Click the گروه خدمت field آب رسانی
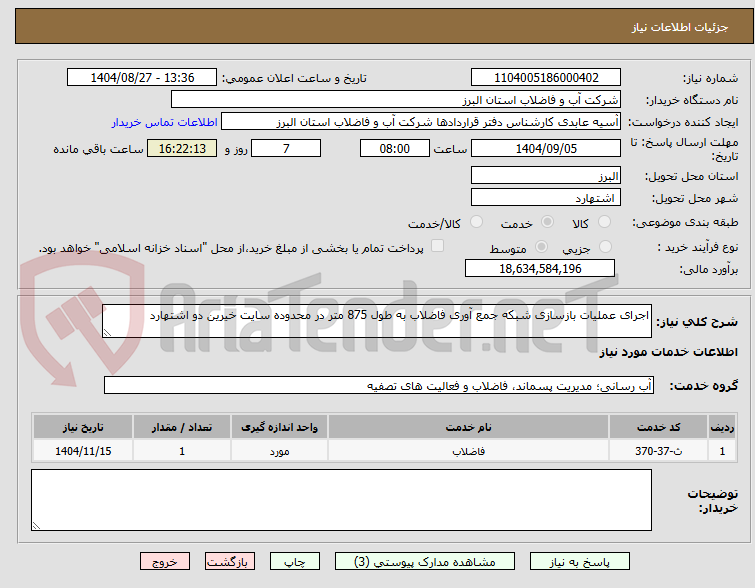This screenshot has width=755, height=588. [x=379, y=385]
